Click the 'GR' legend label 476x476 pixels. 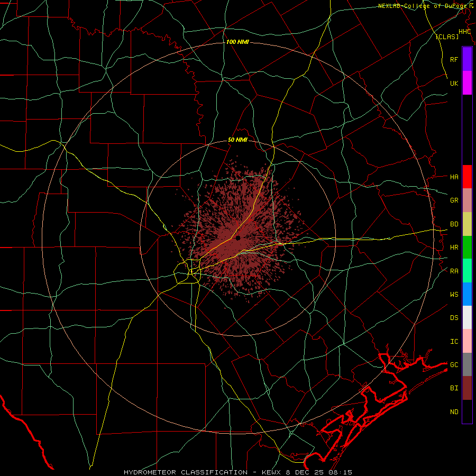(454, 200)
